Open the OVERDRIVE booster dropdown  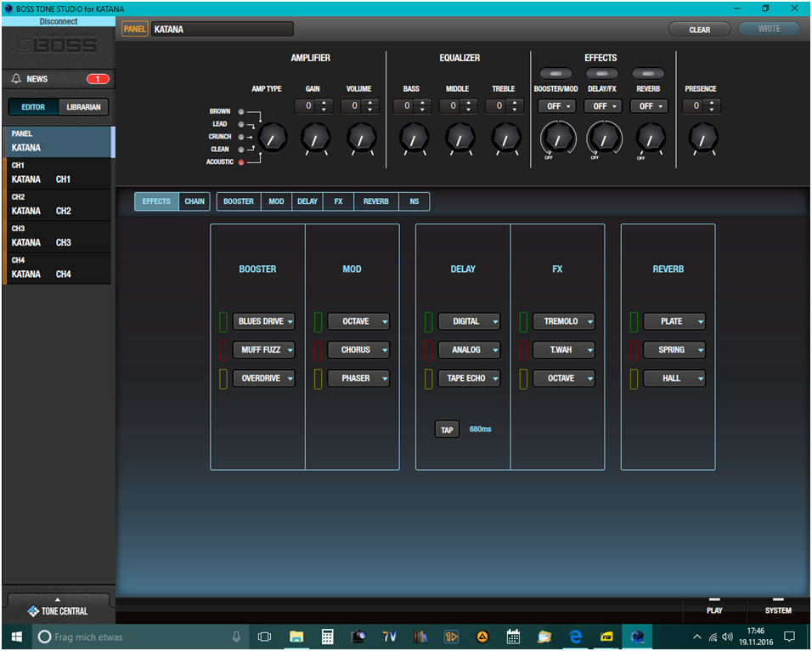click(x=263, y=378)
